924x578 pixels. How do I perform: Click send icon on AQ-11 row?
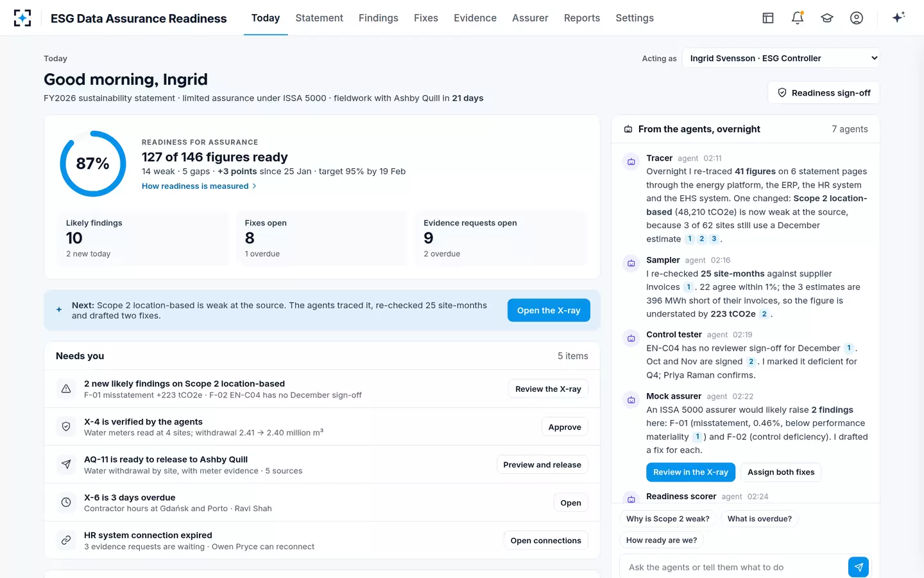point(66,464)
